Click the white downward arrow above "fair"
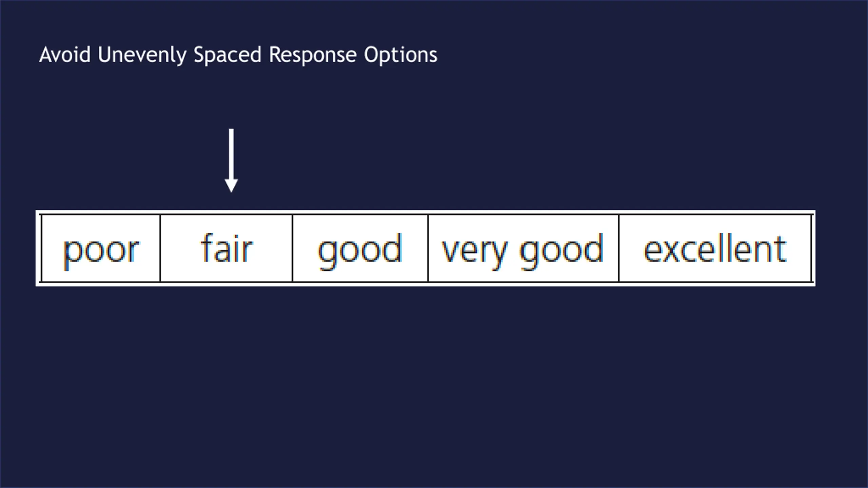Image resolution: width=868 pixels, height=488 pixels. [231, 160]
